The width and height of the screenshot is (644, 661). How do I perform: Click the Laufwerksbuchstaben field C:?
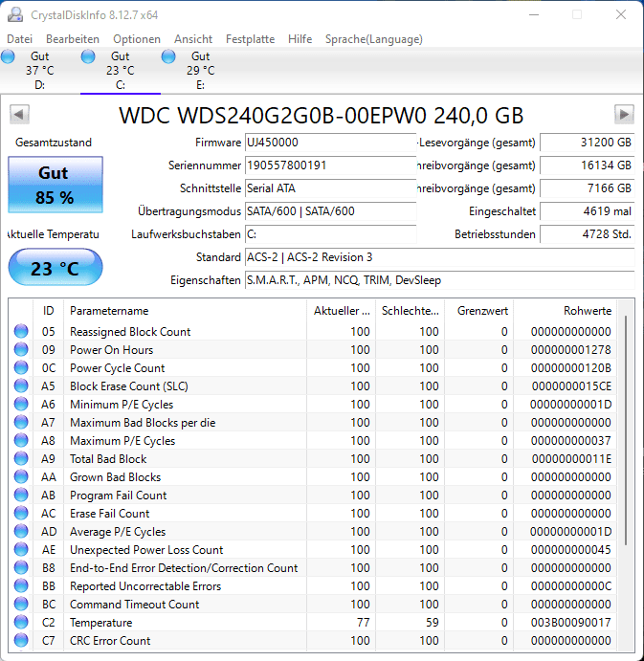pos(331,234)
